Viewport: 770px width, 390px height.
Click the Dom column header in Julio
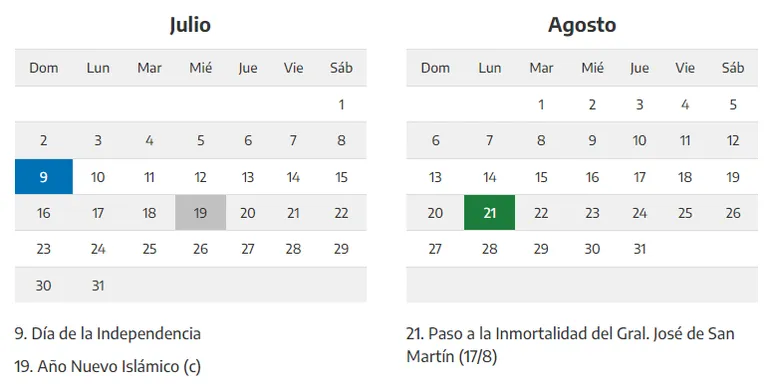44,68
